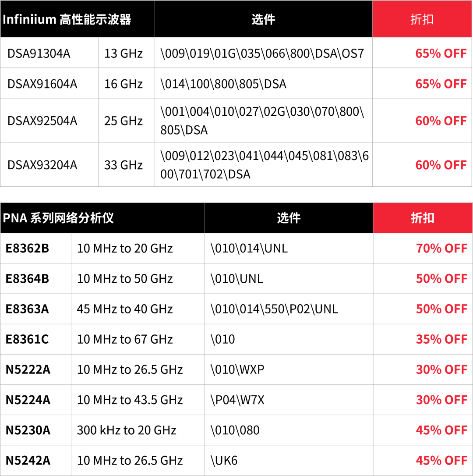
Task: Click the 35% OFF discount text
Action: tap(441, 339)
